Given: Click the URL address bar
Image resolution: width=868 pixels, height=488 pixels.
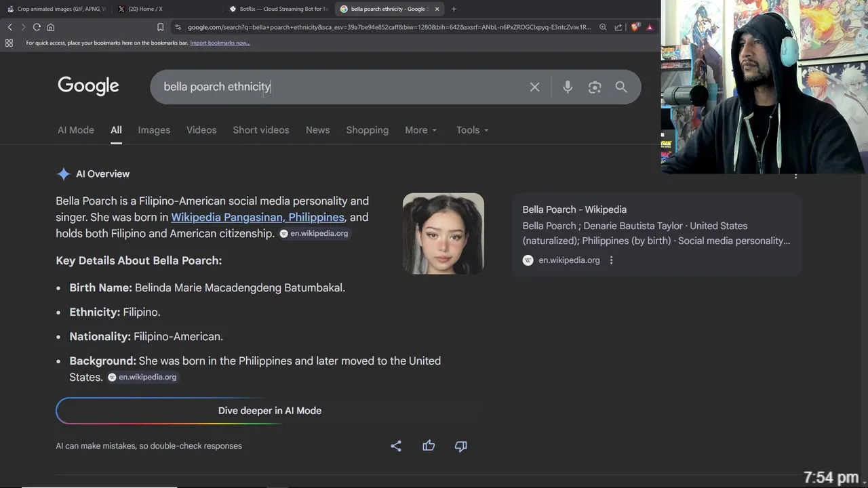Looking at the screenshot, I should (389, 27).
